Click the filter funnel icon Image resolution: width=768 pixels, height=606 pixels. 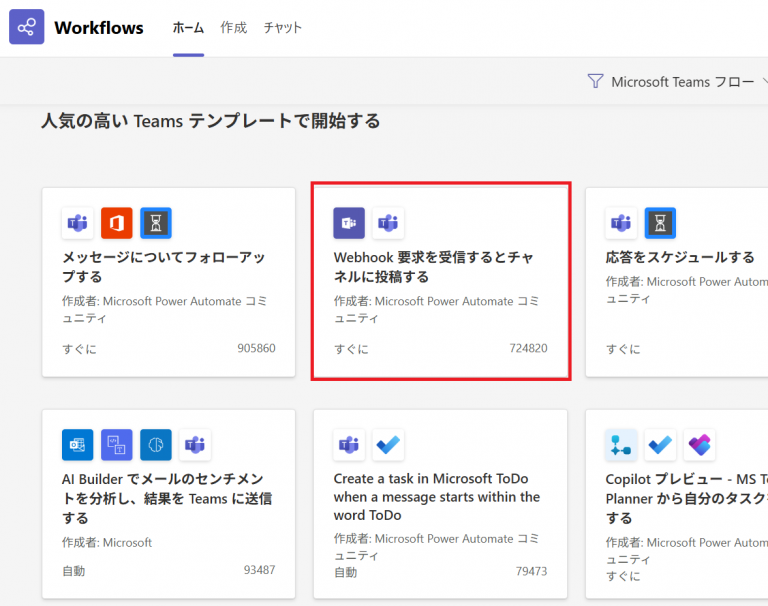(x=596, y=81)
